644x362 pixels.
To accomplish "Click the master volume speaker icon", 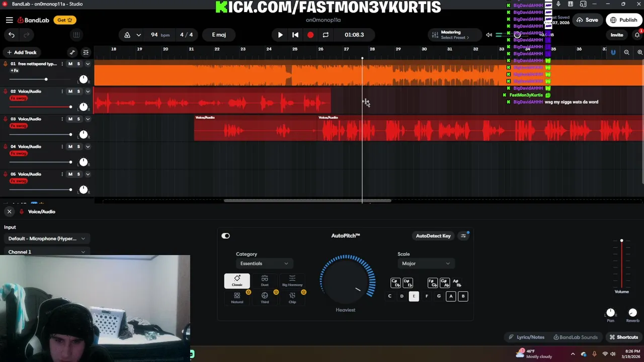I will coord(489,35).
